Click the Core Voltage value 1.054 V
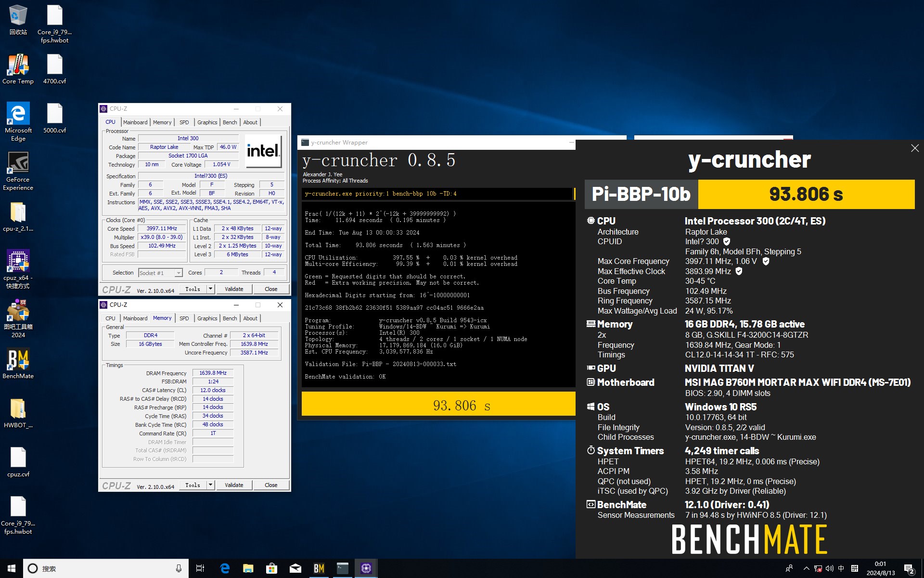924x578 pixels. pos(221,165)
